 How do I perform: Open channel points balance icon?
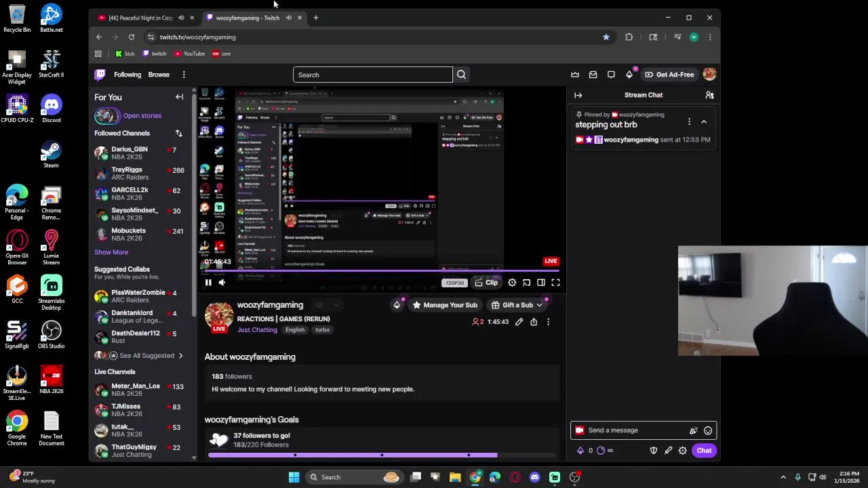pyautogui.click(x=605, y=451)
